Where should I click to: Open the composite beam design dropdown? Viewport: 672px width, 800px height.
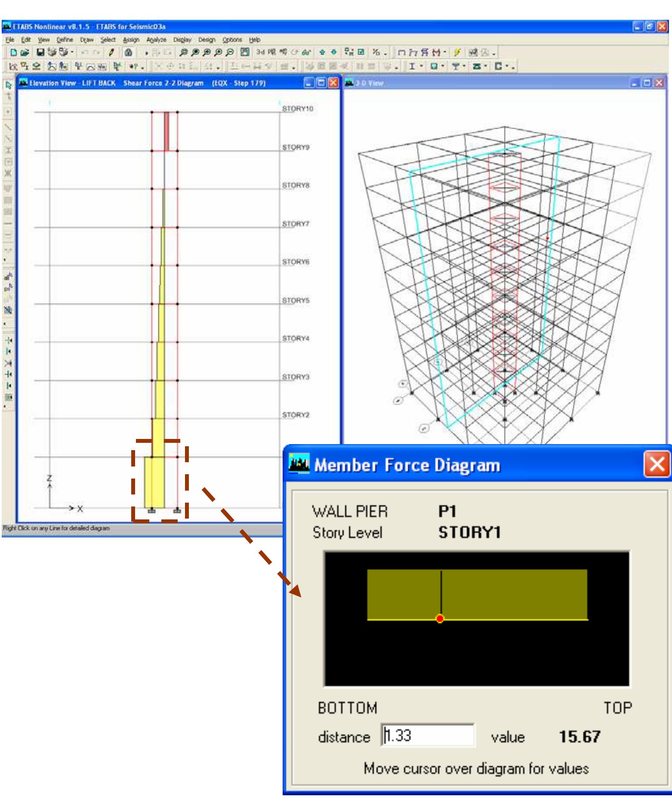(x=464, y=66)
